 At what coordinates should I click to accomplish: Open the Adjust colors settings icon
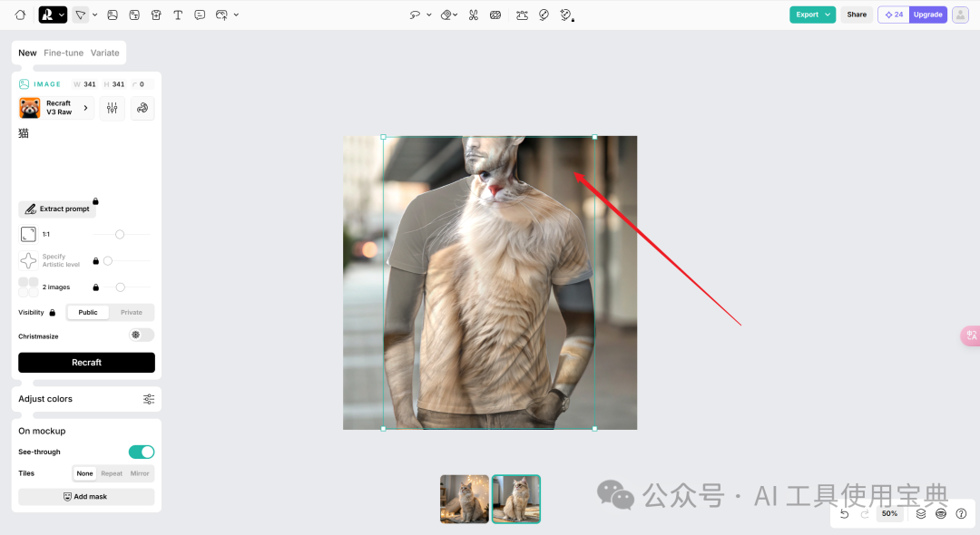[149, 398]
